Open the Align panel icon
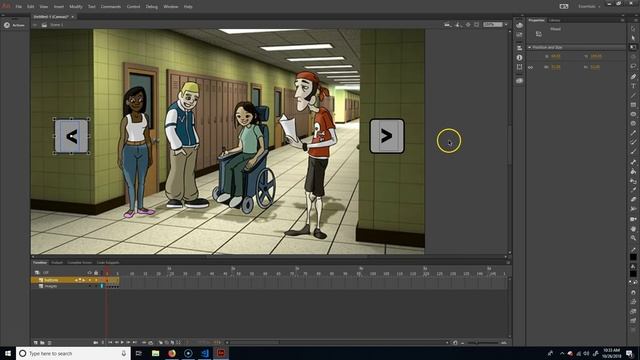The image size is (640, 360). (x=520, y=48)
